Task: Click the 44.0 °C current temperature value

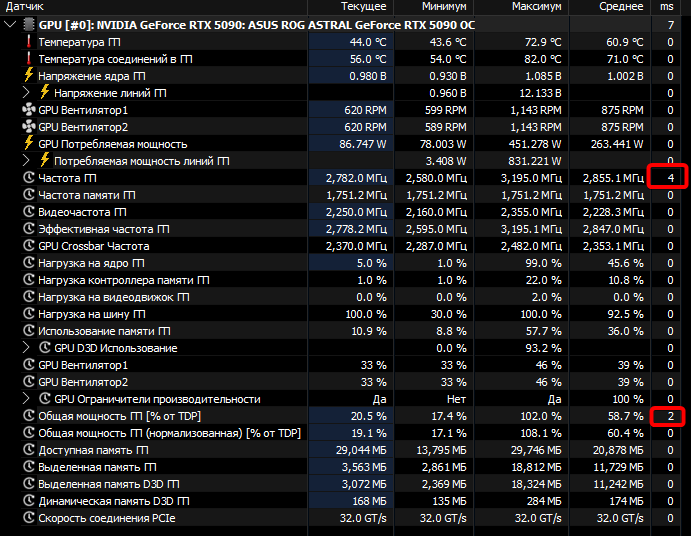Action: pyautogui.click(x=368, y=42)
